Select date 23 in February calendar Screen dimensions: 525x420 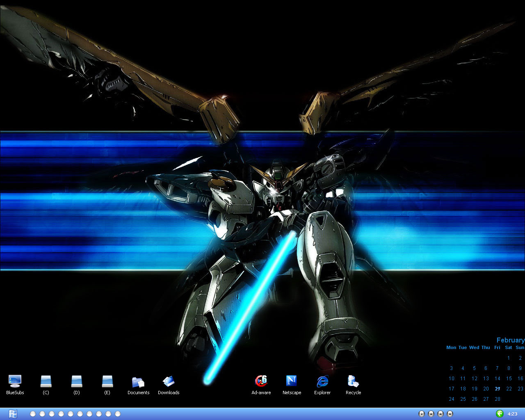pos(520,389)
